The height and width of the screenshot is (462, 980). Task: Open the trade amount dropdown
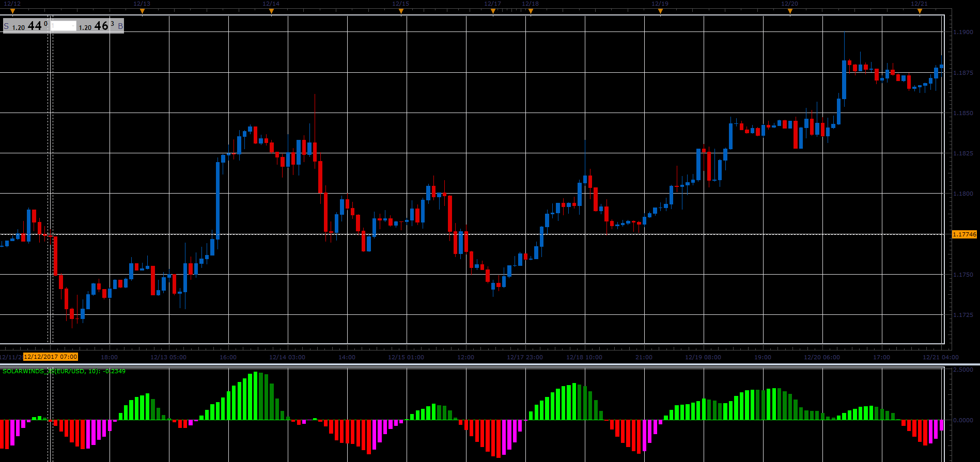[63, 26]
